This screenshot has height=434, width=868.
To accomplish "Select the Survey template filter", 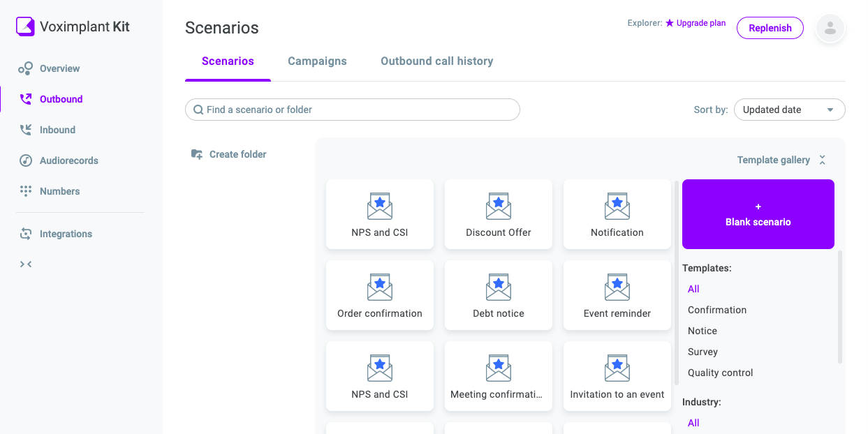I will coord(703,352).
